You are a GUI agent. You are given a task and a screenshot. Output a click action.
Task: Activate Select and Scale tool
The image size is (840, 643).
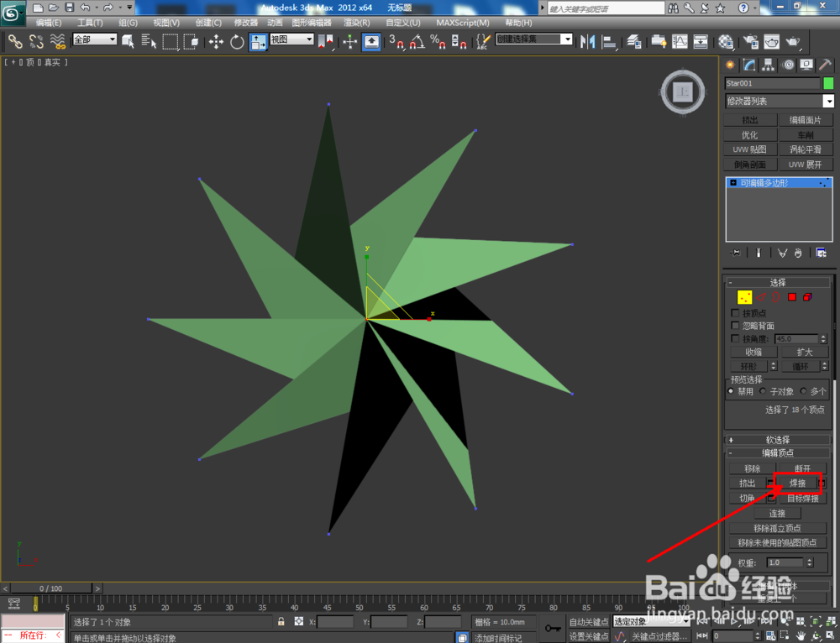258,41
